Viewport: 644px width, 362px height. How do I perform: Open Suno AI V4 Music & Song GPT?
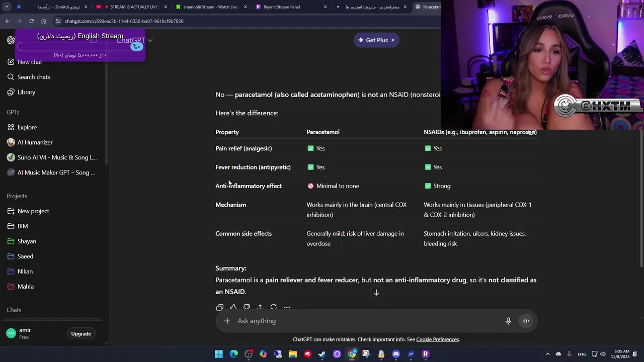click(x=53, y=157)
